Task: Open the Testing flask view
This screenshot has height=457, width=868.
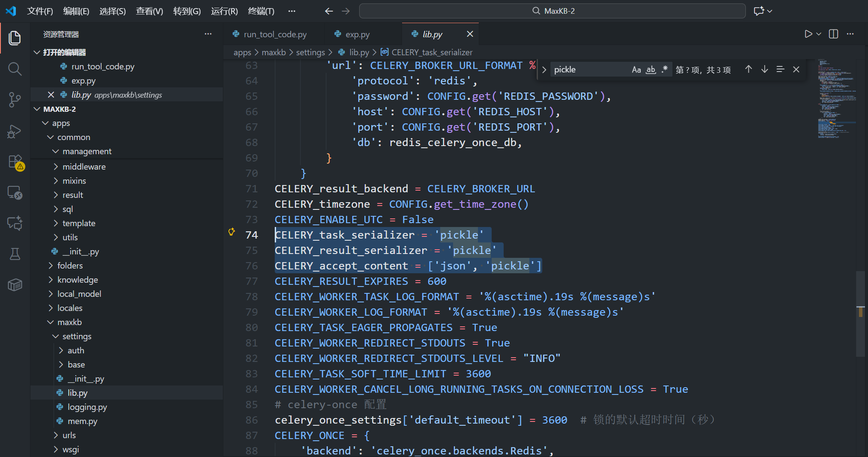Action: coord(15,254)
